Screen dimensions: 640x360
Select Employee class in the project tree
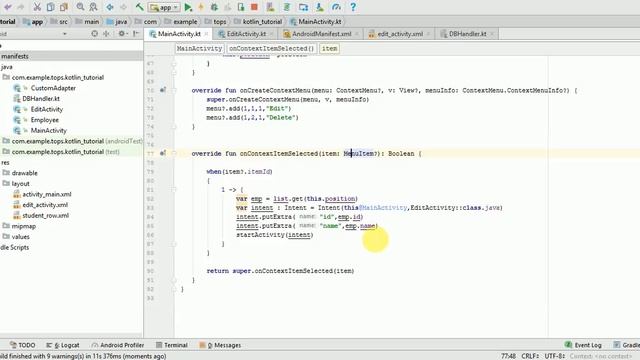click(x=44, y=120)
